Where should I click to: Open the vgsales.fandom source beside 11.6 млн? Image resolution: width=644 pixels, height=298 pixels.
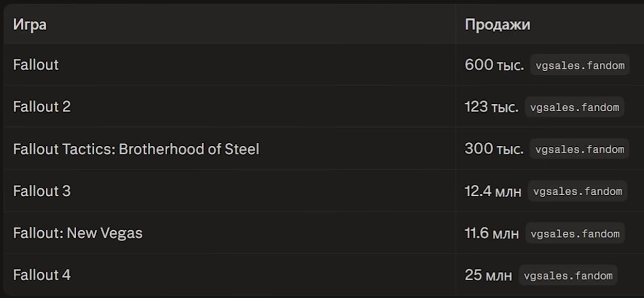(x=575, y=233)
